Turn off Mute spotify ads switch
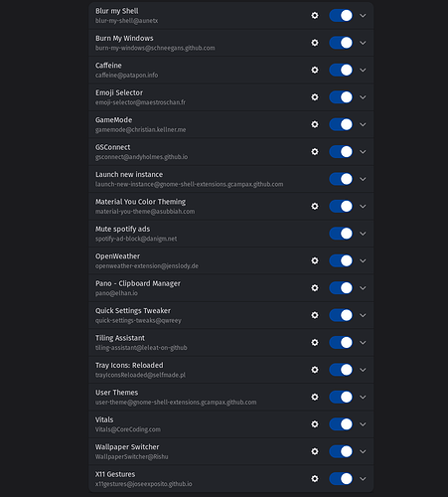 pyautogui.click(x=341, y=234)
